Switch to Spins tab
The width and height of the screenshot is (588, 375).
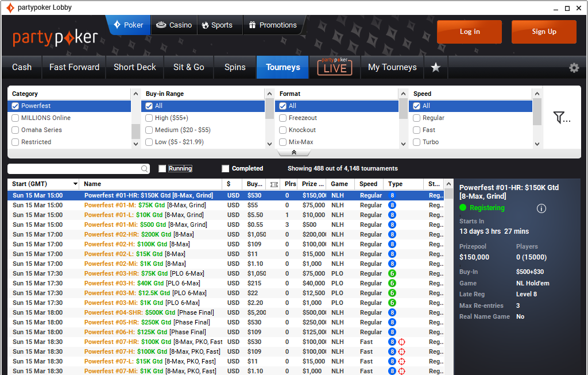235,67
